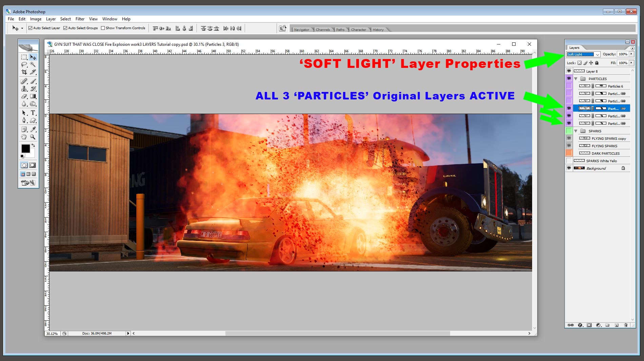Open the Fill slider arrow

click(x=631, y=63)
